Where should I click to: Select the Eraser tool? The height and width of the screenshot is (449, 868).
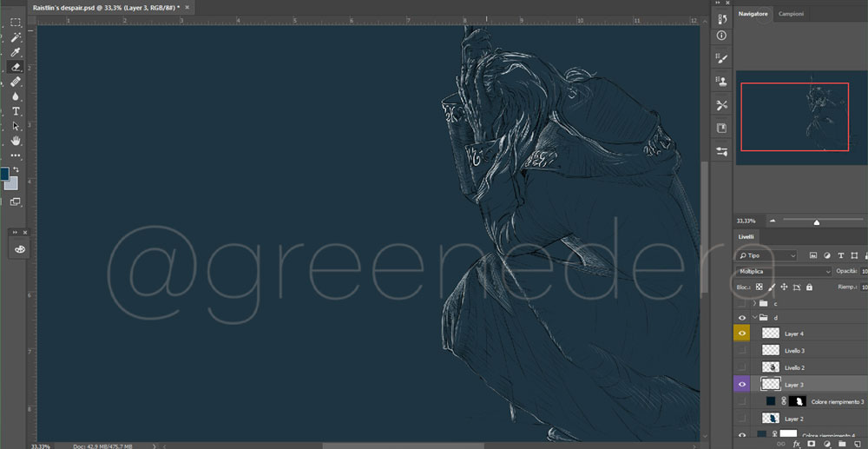[x=16, y=66]
